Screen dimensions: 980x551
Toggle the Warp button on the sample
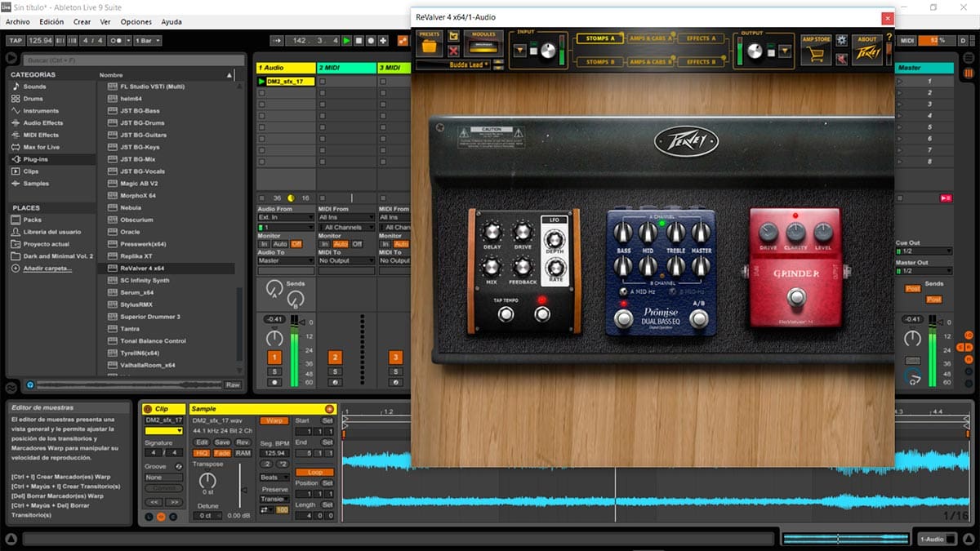(x=274, y=420)
